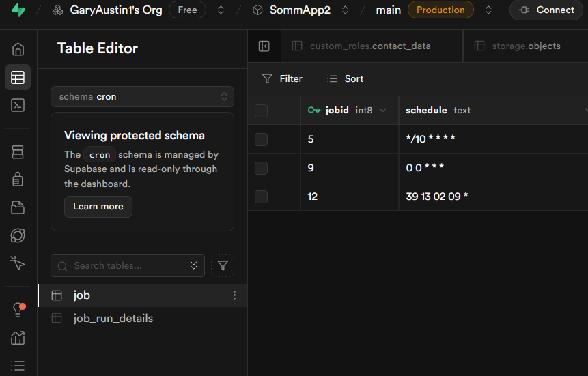Open the Storage bucket icon
Viewport: 588px width, 376px height.
pyautogui.click(x=18, y=207)
